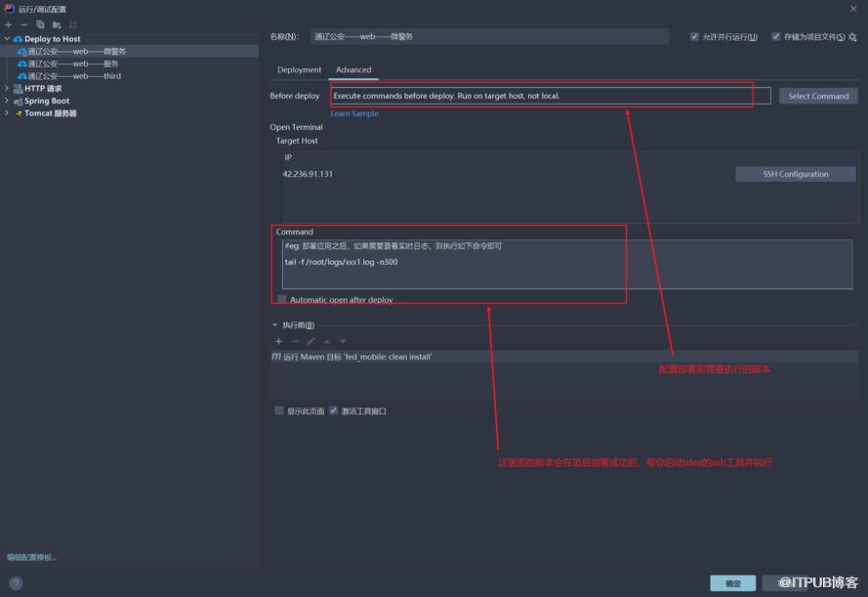Add a new run configuration
The width and height of the screenshot is (868, 597).
click(9, 24)
